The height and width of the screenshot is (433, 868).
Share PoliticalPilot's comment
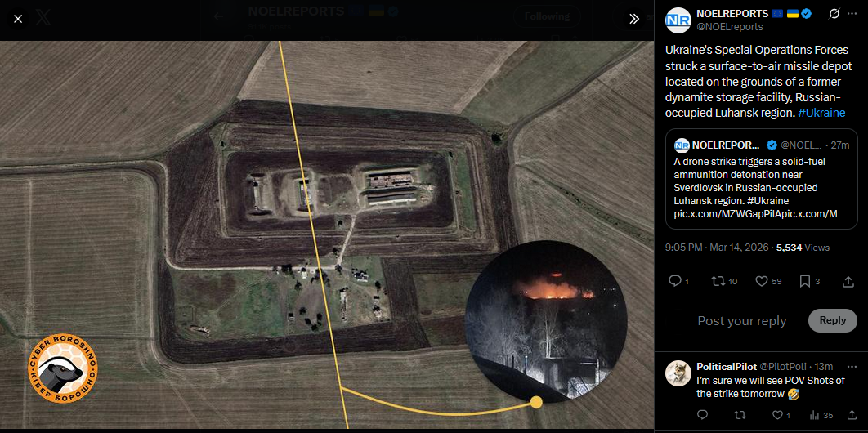tap(852, 415)
